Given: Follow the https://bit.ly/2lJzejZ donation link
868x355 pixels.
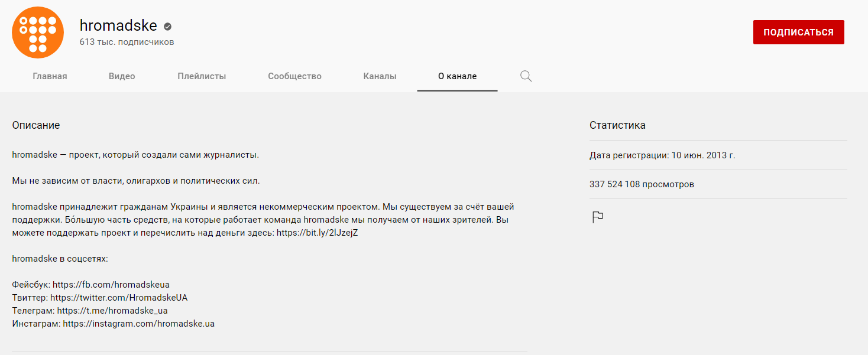Looking at the screenshot, I should click(318, 233).
